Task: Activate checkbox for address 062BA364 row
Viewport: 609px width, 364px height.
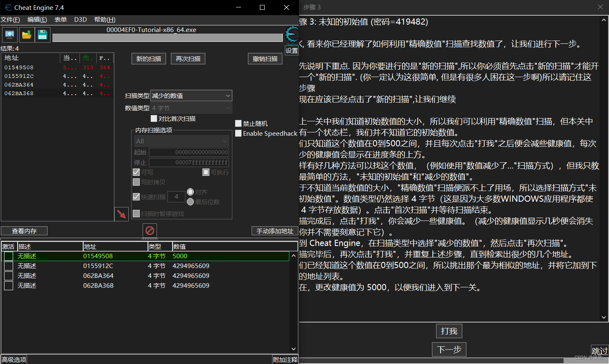Action: (x=8, y=276)
